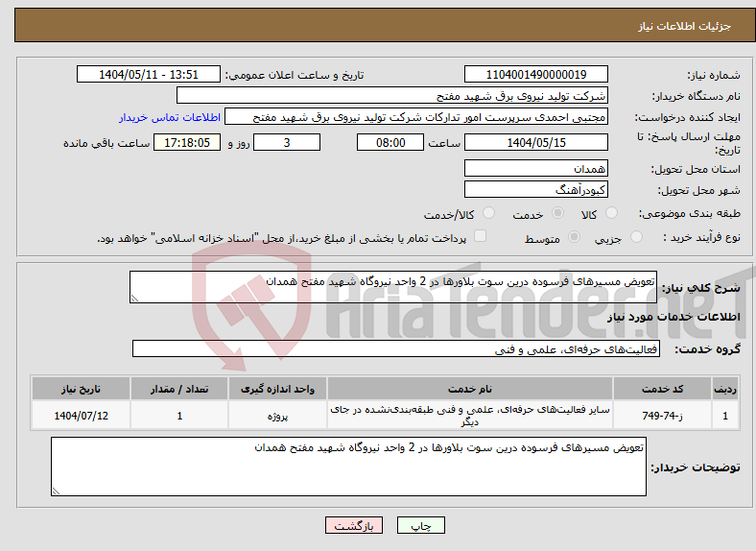Screen dimensions: 756x551
Task: Click the ساعت باقی مانده label
Action: pos(106,143)
